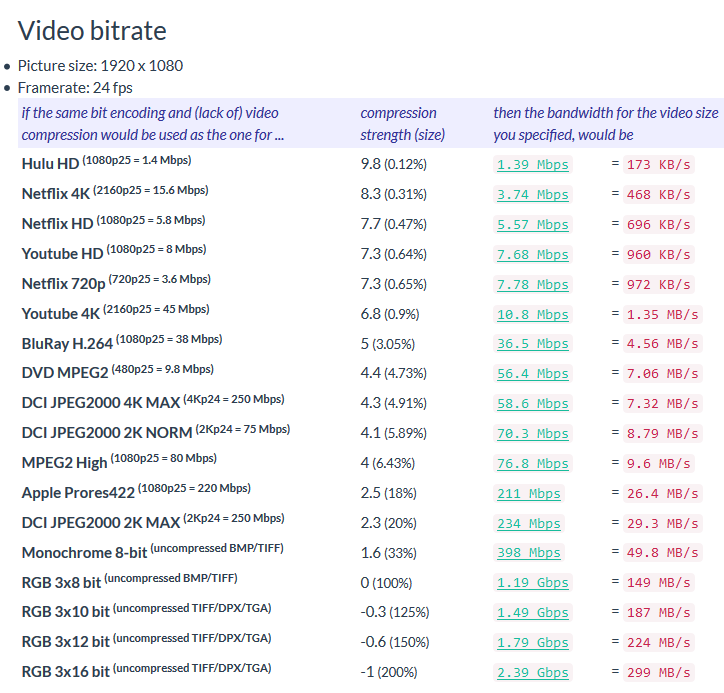The width and height of the screenshot is (724, 693).
Task: Click the 173 KB/s value
Action: 658,165
